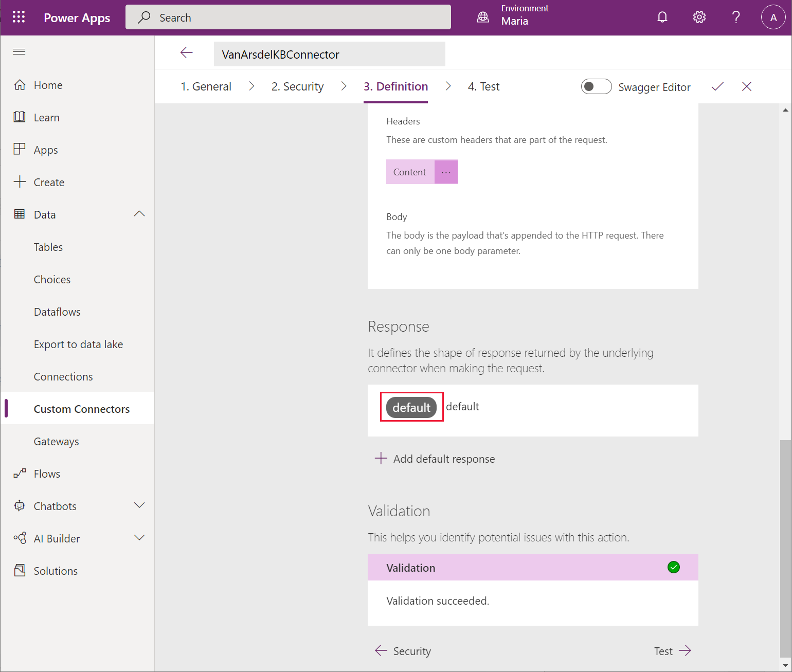Edit the VanArsdelKBConnector name field
Viewport: 792px width, 672px height.
click(x=330, y=54)
